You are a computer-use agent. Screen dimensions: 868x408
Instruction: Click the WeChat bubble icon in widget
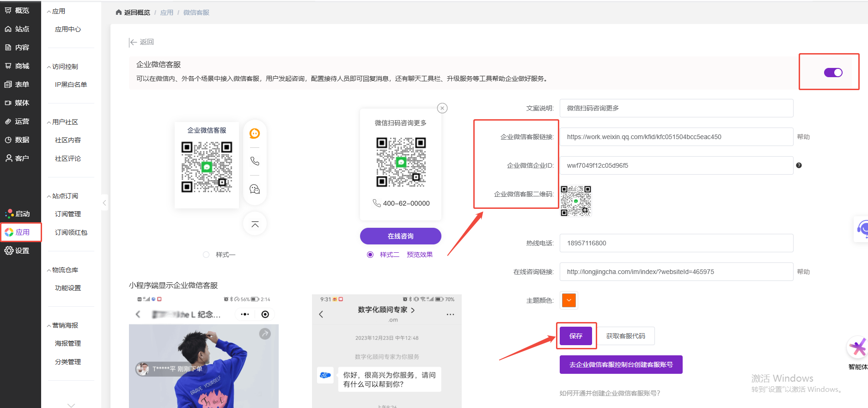[255, 189]
